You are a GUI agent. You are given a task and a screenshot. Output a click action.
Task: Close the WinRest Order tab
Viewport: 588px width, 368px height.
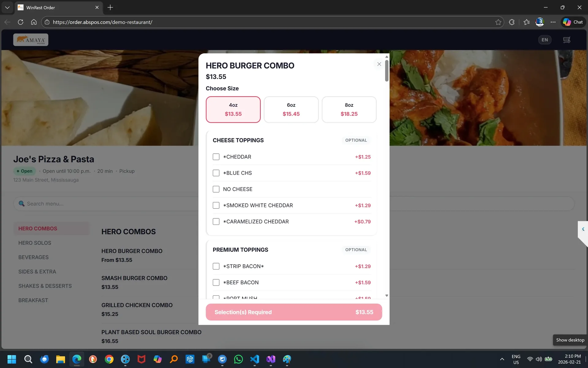pyautogui.click(x=97, y=7)
